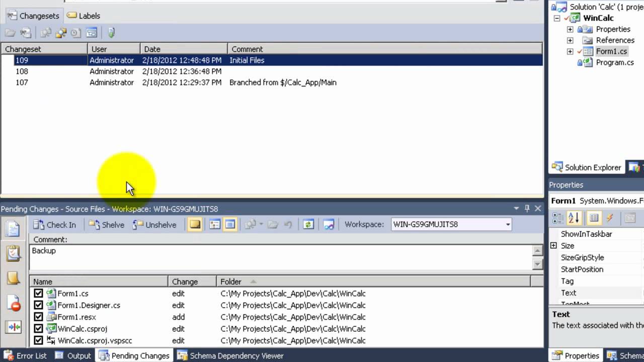Select the Solution Explorer tab
This screenshot has height=362, width=644.
[x=587, y=167]
